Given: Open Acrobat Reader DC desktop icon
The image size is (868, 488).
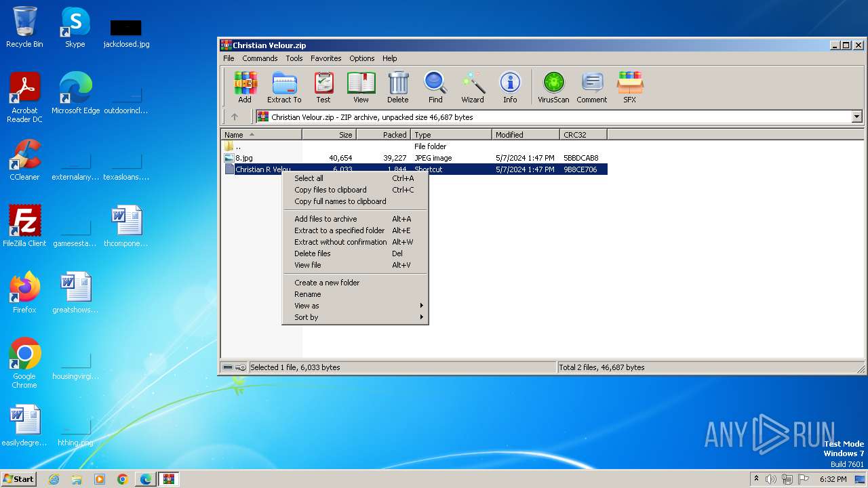Looking at the screenshot, I should tap(24, 98).
